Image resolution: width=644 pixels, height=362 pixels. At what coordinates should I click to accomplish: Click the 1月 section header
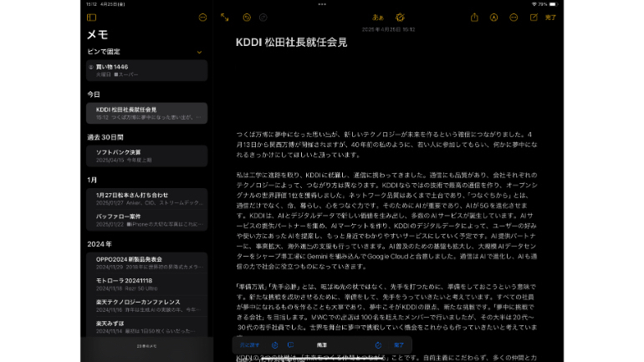pyautogui.click(x=92, y=181)
